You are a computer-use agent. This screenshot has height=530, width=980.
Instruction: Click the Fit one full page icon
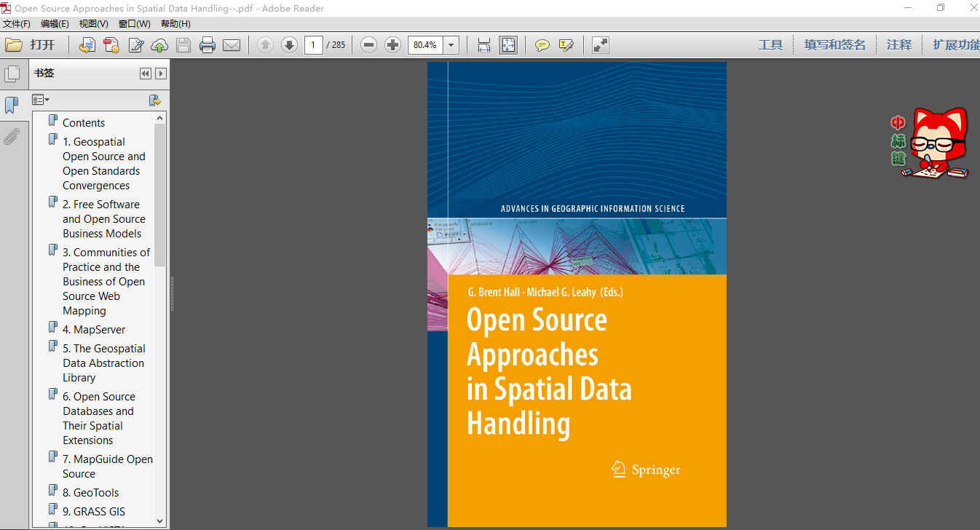pyautogui.click(x=508, y=45)
